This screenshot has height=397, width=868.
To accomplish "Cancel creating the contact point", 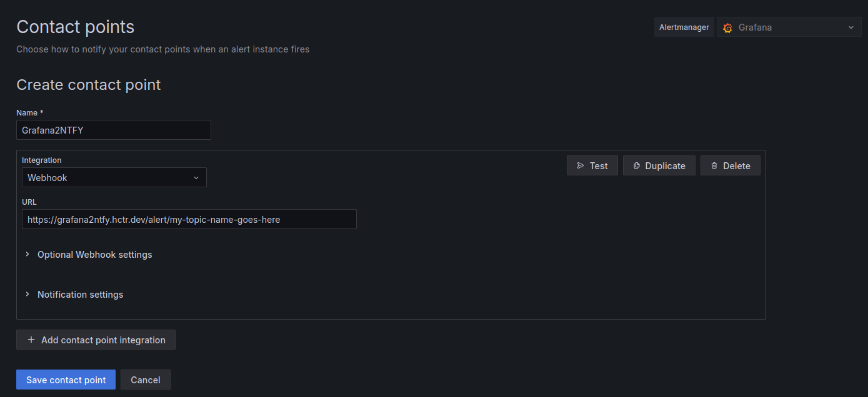I will (x=145, y=380).
